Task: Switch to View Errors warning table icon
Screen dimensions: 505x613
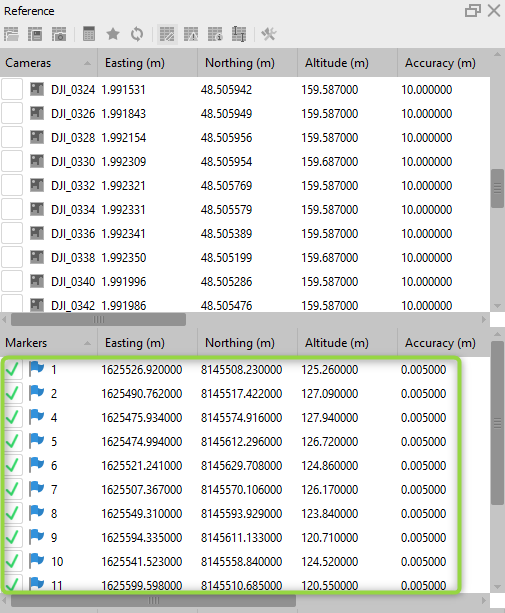Action: click(191, 34)
